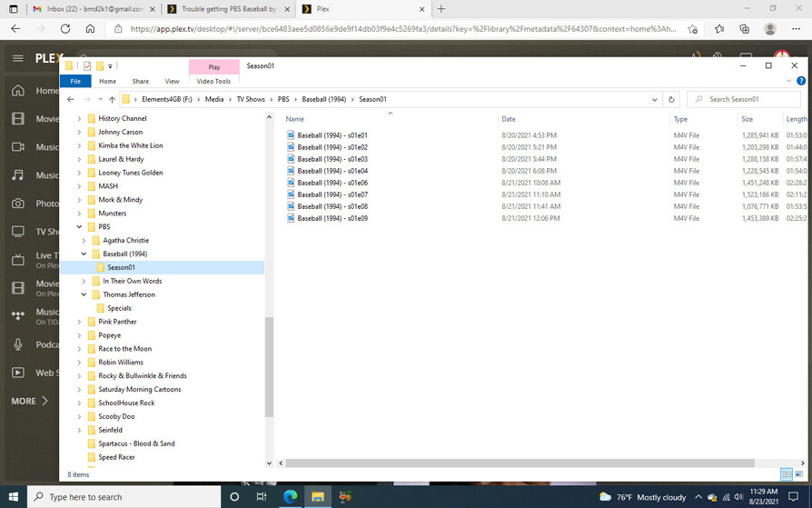Image resolution: width=812 pixels, height=508 pixels.
Task: Go up one folder level
Action: (x=112, y=100)
